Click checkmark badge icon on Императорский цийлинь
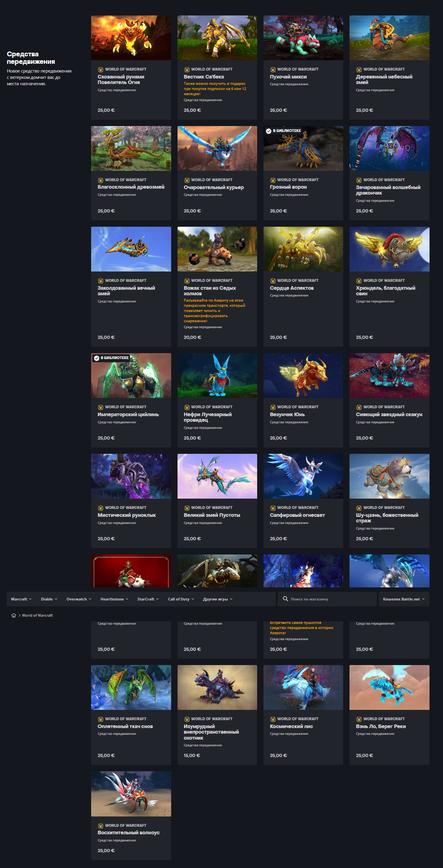This screenshot has height=868, width=443. pos(96,358)
